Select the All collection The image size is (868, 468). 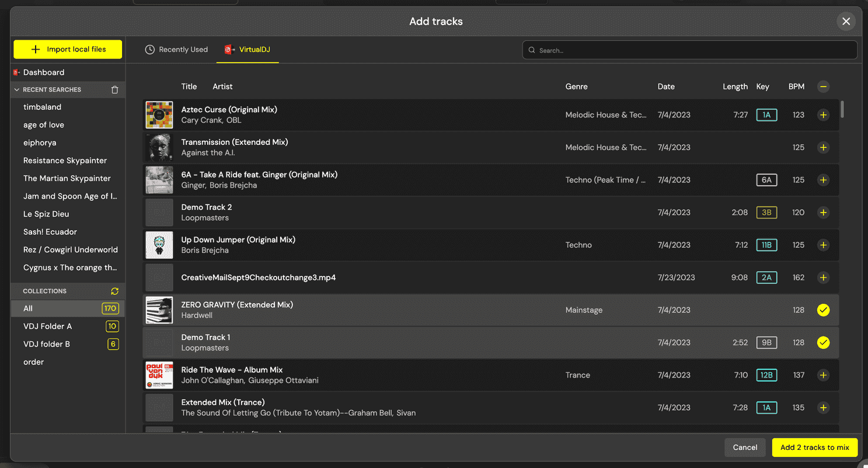28,308
